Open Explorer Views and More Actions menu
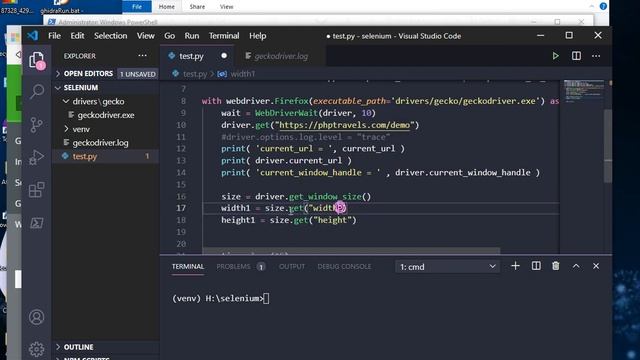The height and width of the screenshot is (360, 640). coord(142,56)
